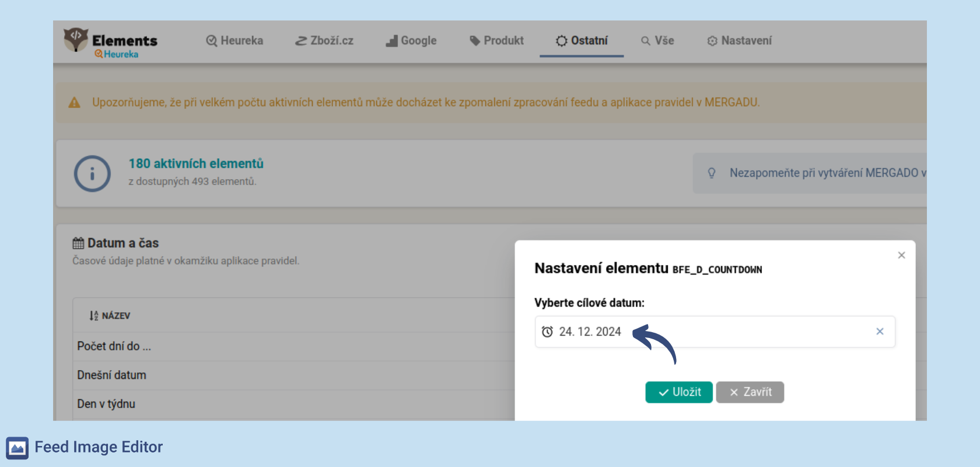Go to the Nastavení tab

pos(740,41)
